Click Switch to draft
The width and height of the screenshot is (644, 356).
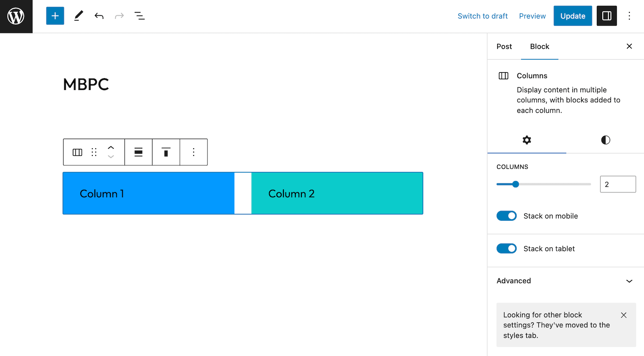coord(483,16)
